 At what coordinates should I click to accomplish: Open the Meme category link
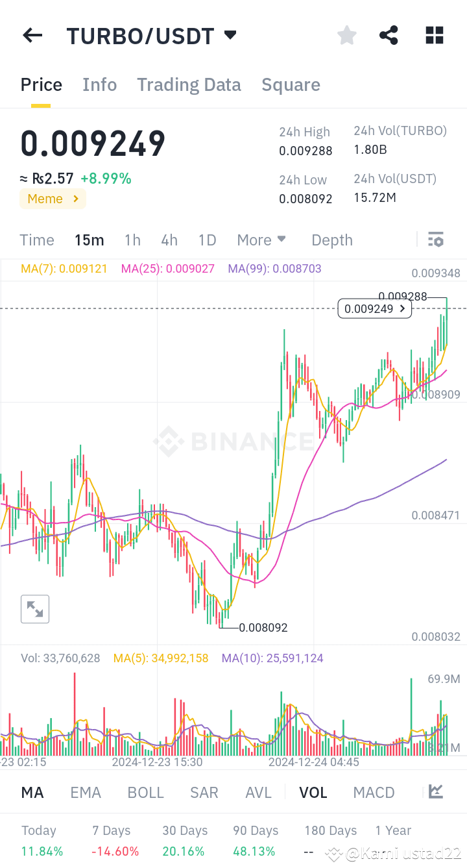(53, 199)
